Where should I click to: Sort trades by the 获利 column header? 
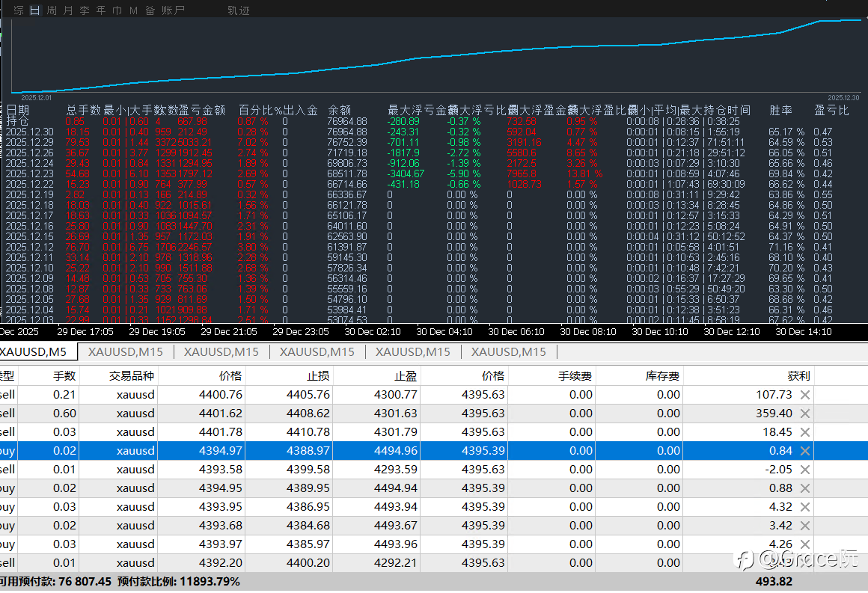pos(798,375)
